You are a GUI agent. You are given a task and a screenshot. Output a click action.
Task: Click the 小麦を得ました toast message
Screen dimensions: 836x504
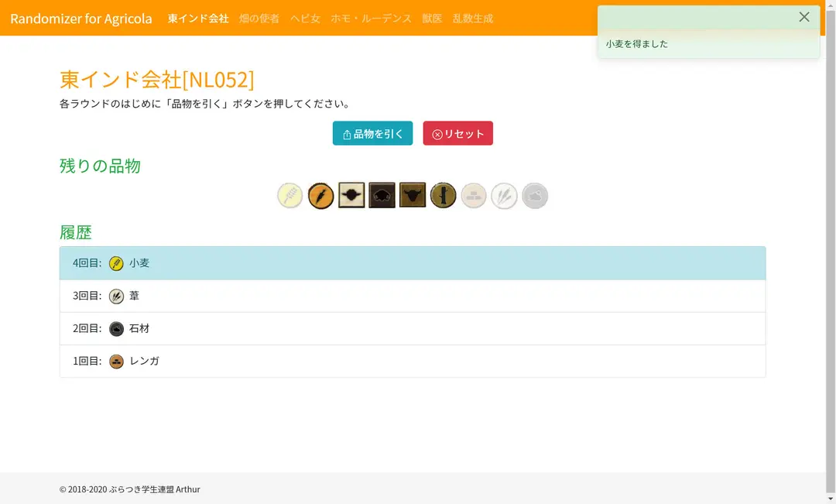pyautogui.click(x=636, y=43)
